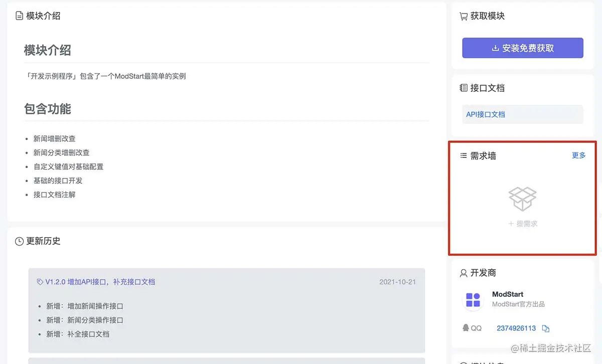This screenshot has height=364, width=602.
Task: Open the API接口文档 link
Action: pyautogui.click(x=486, y=114)
